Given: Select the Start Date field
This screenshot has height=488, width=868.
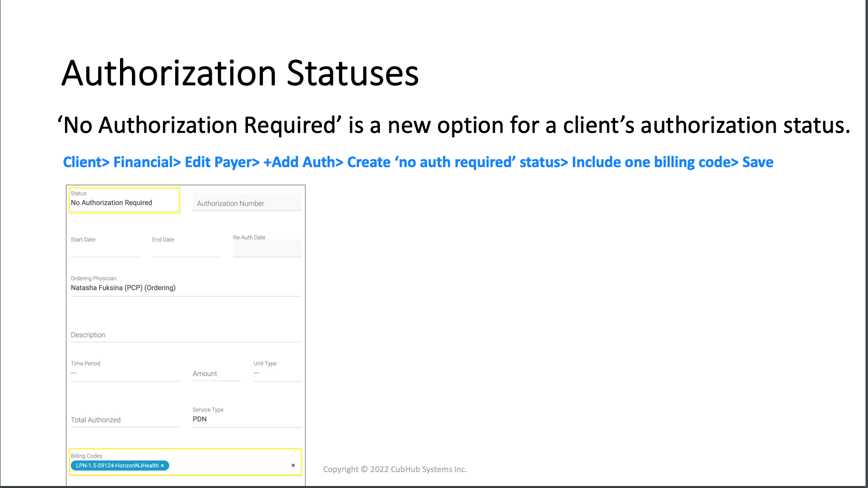Looking at the screenshot, I should pyautogui.click(x=105, y=246).
